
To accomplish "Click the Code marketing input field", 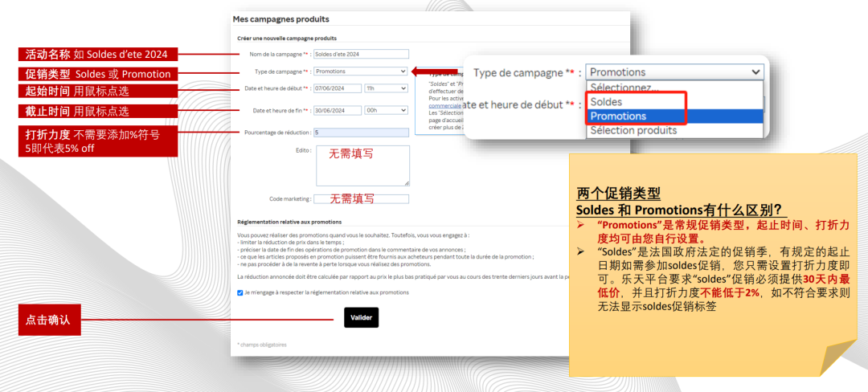I will pos(361,198).
